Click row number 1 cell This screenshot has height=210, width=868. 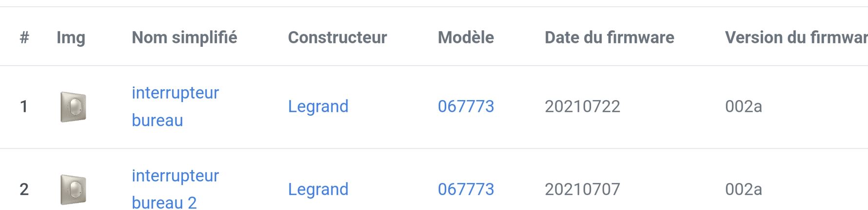(23, 106)
